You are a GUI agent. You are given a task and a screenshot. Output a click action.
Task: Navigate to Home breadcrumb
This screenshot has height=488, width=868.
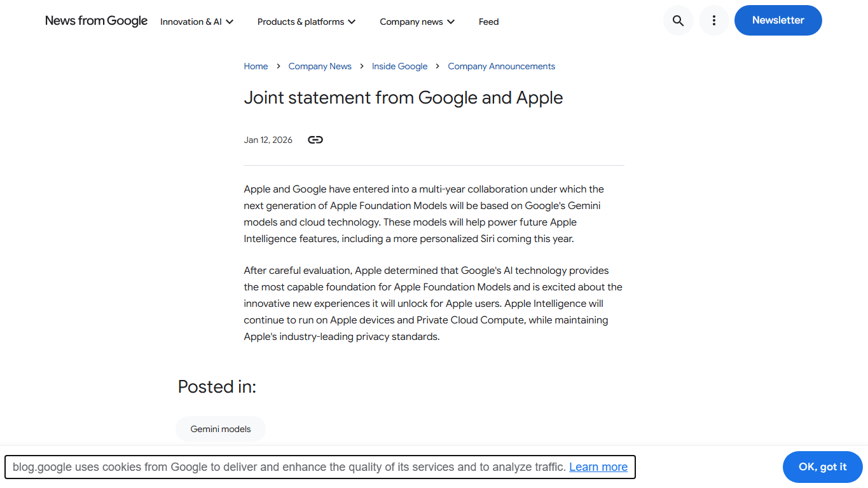click(256, 66)
